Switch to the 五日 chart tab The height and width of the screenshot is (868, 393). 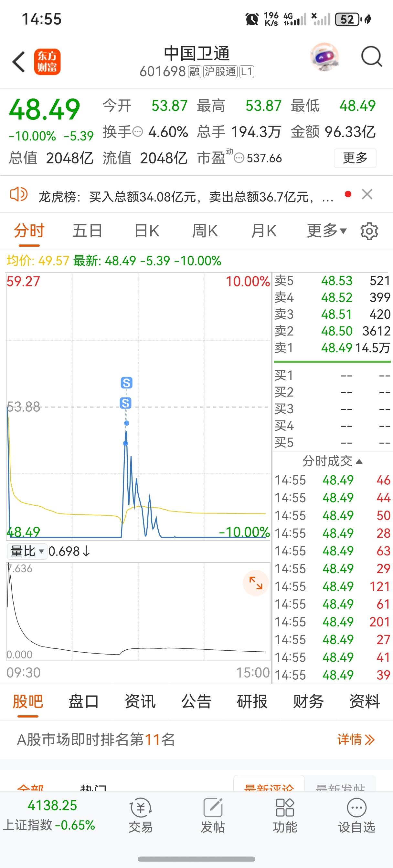[x=87, y=231]
